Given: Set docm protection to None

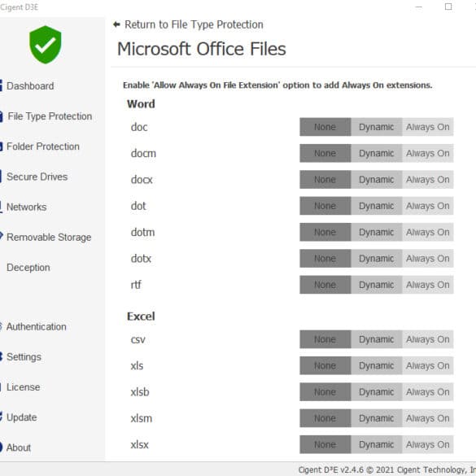Looking at the screenshot, I should click(x=325, y=153).
